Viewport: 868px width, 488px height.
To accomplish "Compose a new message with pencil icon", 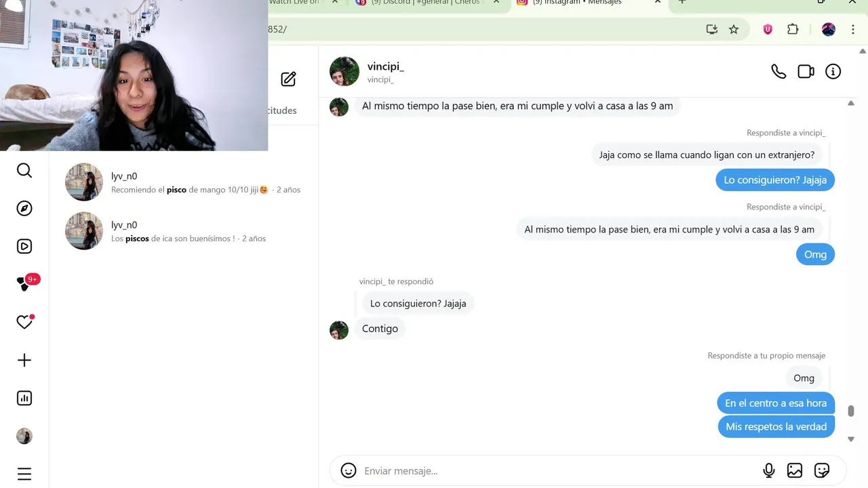I will coord(288,79).
